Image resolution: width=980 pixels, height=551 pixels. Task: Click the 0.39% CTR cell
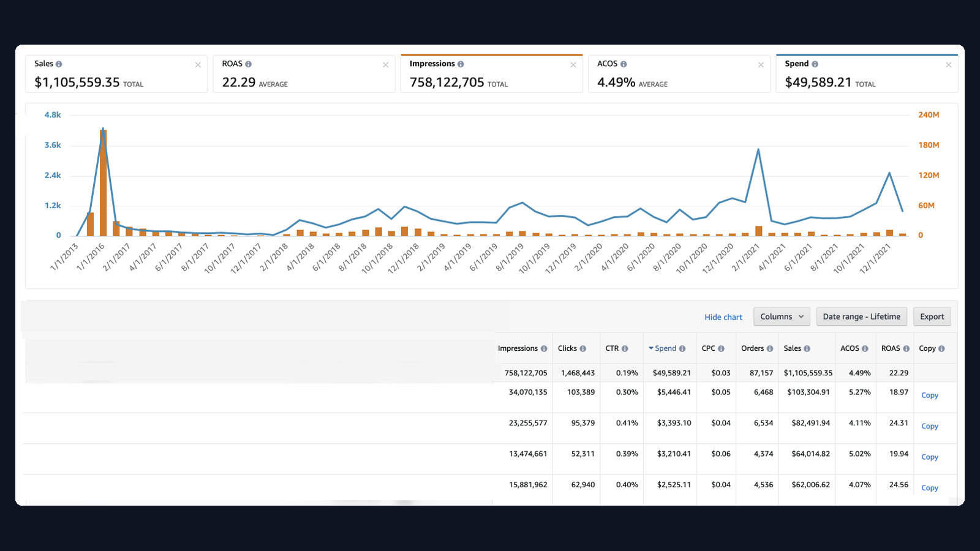(627, 454)
